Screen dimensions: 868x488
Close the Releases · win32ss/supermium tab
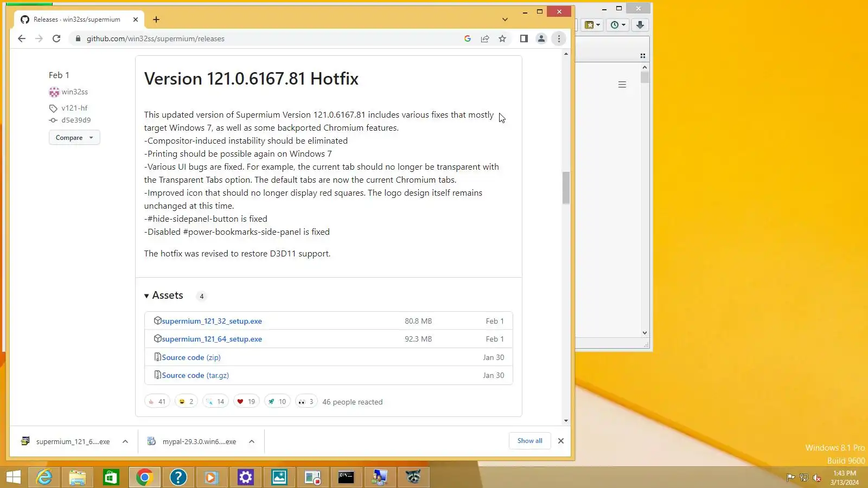click(x=136, y=20)
